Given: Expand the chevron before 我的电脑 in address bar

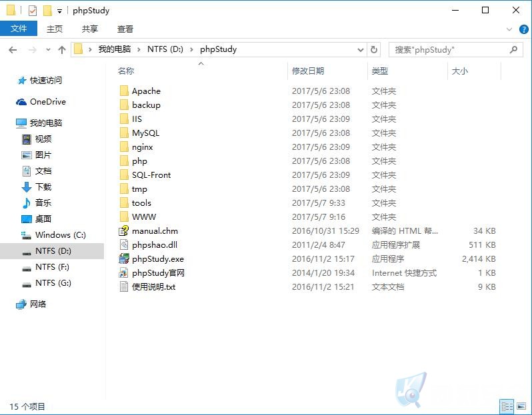Looking at the screenshot, I should click(x=90, y=50).
